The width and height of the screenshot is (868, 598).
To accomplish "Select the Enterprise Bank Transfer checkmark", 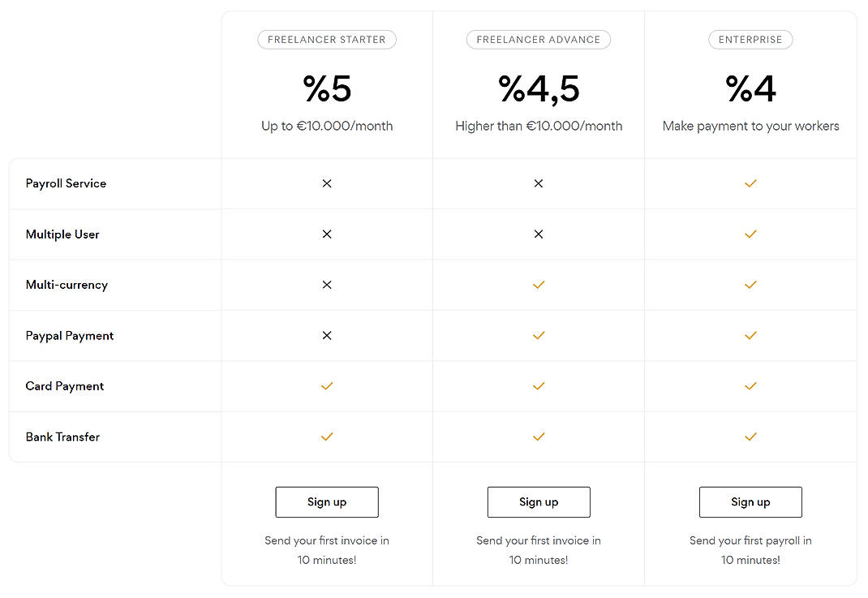I will [750, 437].
